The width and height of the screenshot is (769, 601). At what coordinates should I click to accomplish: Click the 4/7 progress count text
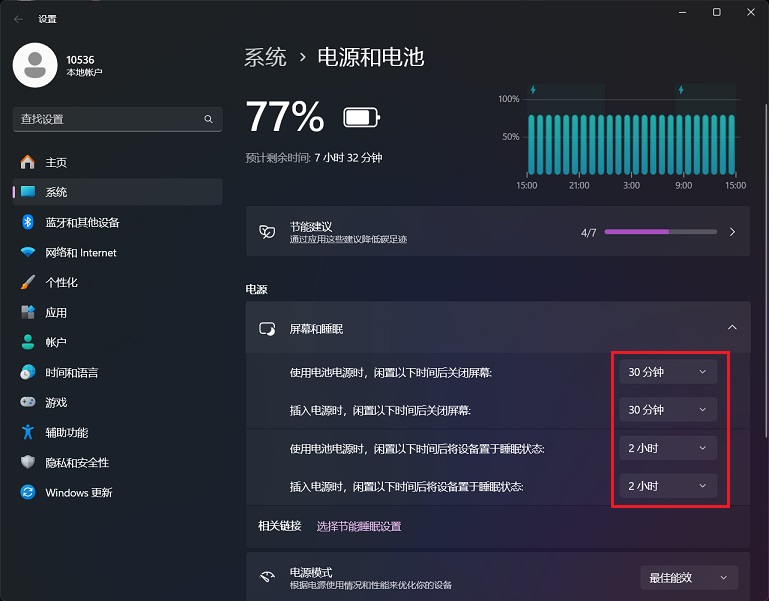[589, 233]
